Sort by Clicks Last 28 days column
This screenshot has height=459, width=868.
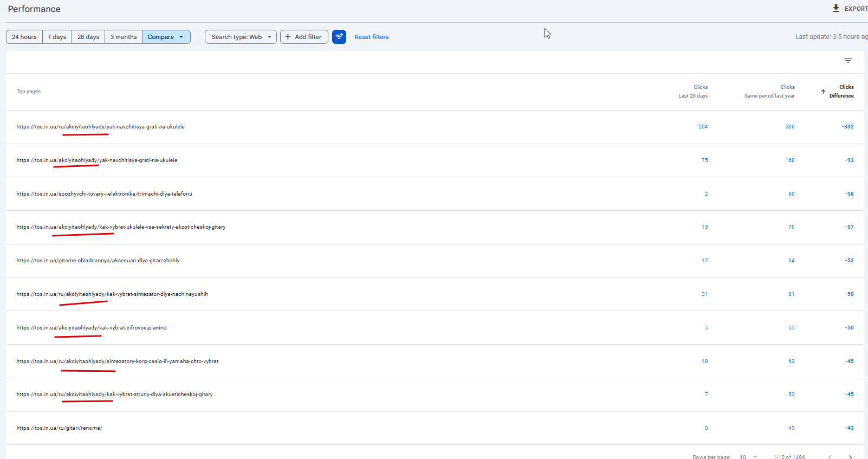click(693, 91)
